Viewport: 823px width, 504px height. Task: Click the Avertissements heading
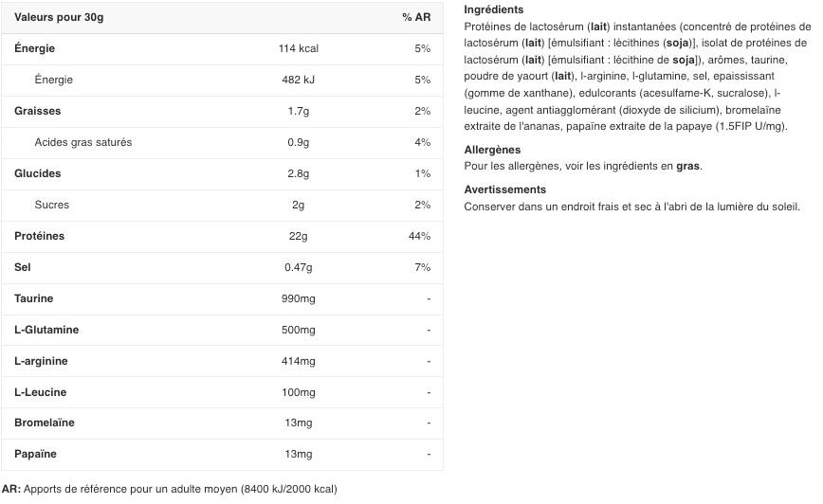pyautogui.click(x=505, y=189)
